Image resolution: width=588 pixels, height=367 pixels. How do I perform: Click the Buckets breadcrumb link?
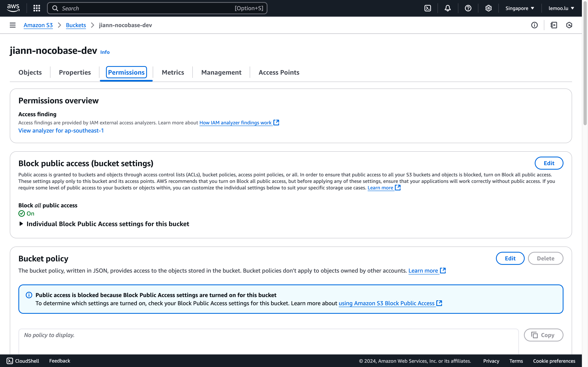[x=76, y=25]
